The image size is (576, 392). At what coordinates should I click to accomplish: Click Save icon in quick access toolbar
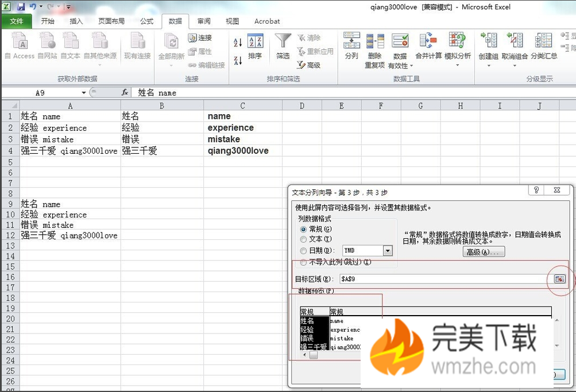pyautogui.click(x=21, y=6)
